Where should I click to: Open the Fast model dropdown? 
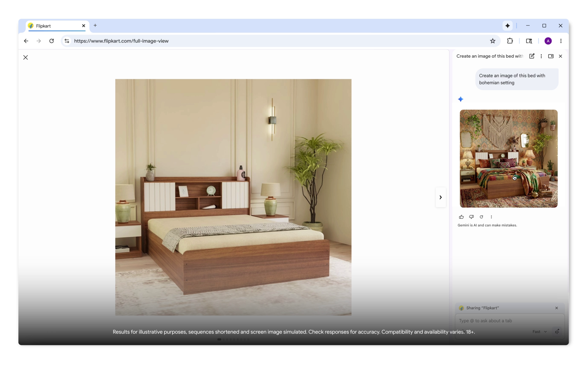(539, 332)
